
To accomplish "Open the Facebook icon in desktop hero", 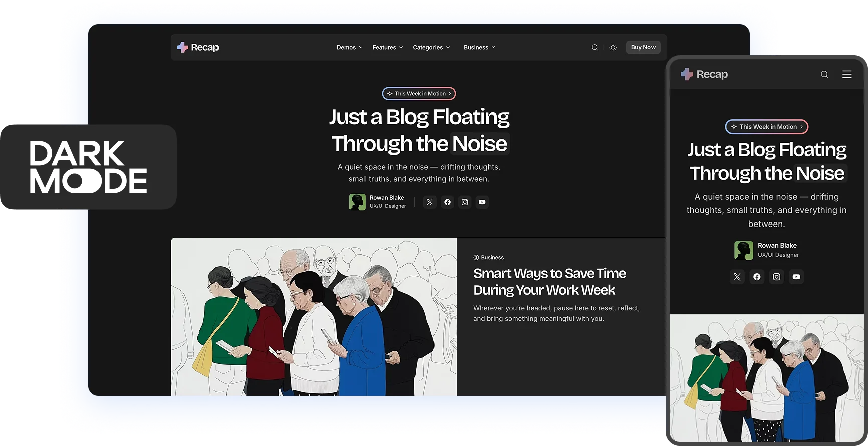I will 447,202.
